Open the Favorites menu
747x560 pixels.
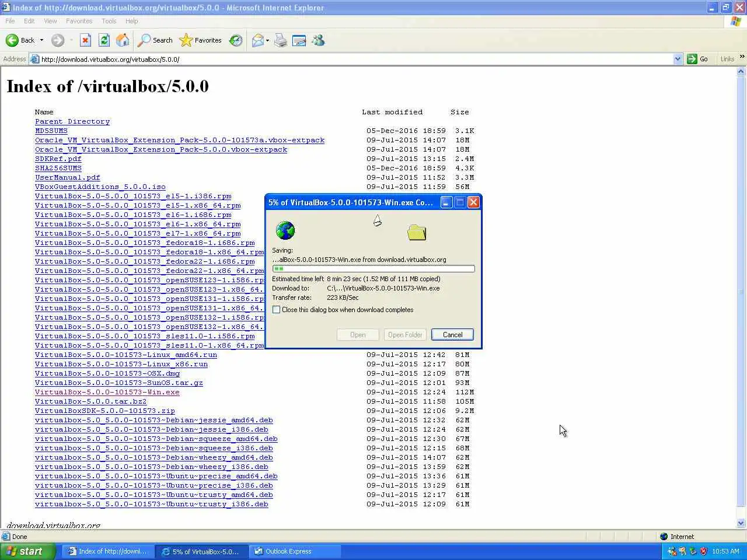pos(79,21)
